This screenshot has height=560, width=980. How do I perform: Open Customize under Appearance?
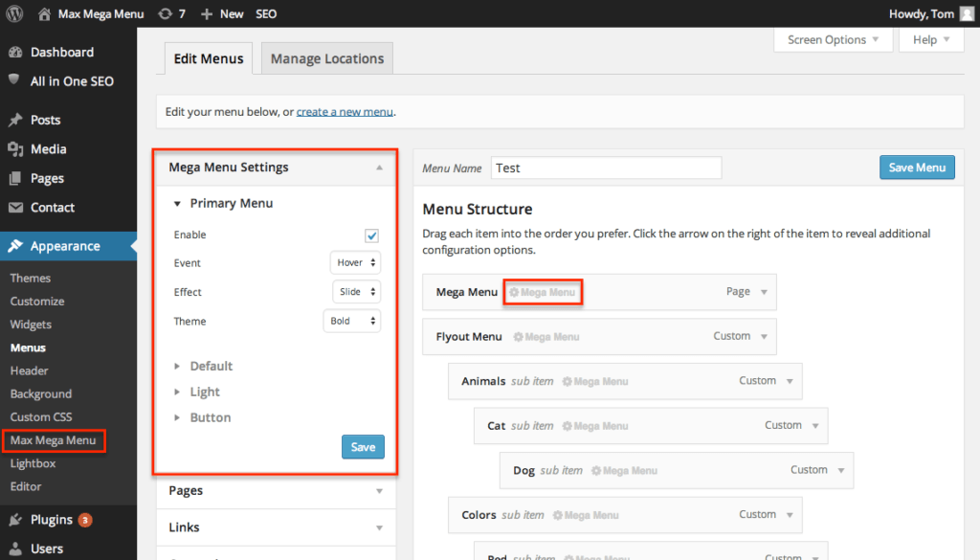pos(37,302)
